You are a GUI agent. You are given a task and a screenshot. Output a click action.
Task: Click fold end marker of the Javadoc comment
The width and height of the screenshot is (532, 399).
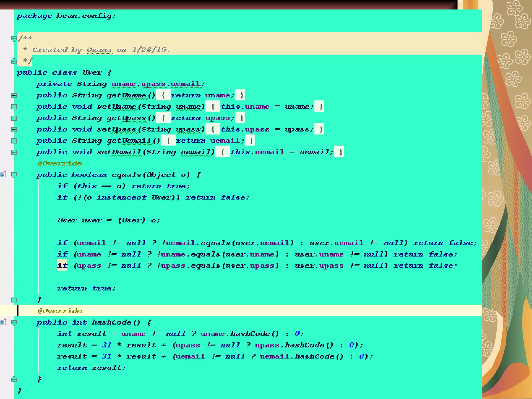point(14,62)
